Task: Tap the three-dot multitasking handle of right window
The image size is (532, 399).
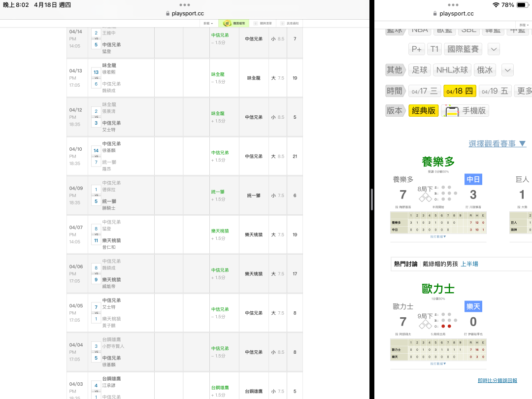Action: point(453,5)
